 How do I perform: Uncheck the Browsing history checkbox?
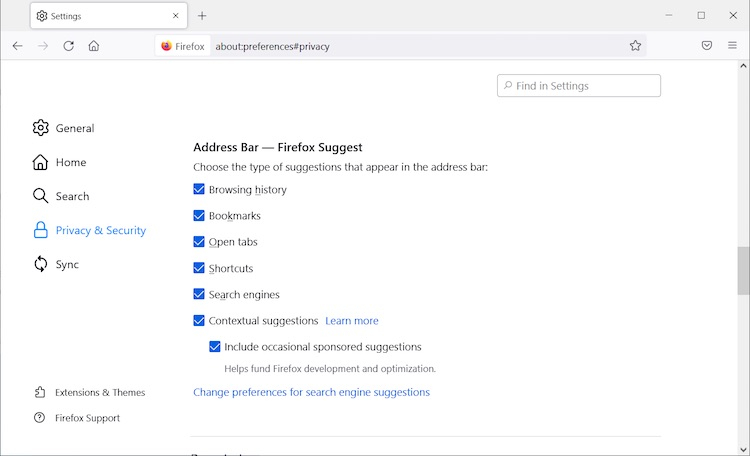point(199,189)
